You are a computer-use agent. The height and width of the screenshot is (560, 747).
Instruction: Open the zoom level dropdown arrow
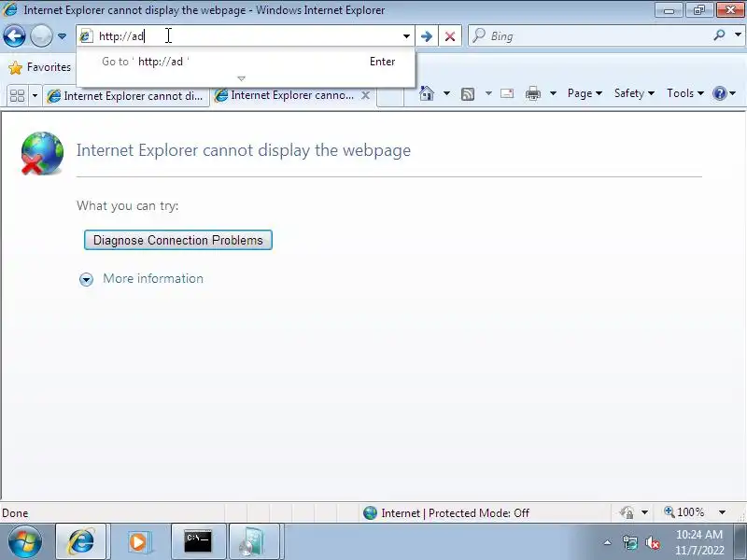coord(722,512)
